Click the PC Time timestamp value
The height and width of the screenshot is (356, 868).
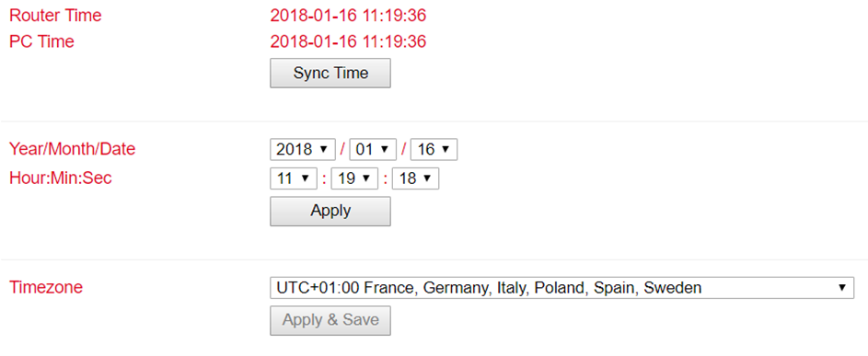pyautogui.click(x=348, y=41)
